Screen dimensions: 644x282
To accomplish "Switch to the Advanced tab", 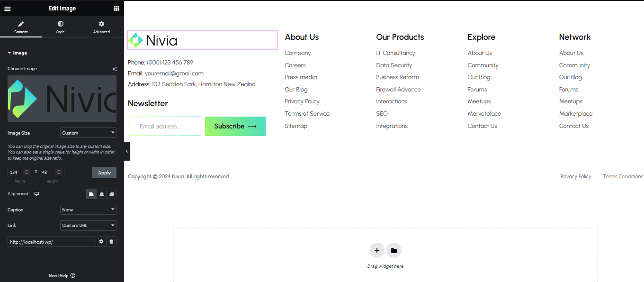I will pyautogui.click(x=101, y=27).
